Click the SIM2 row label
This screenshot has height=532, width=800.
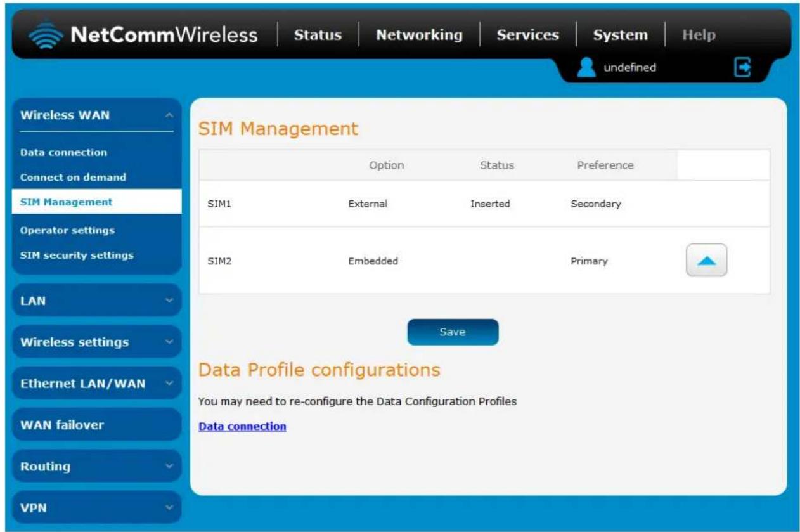pyautogui.click(x=219, y=261)
